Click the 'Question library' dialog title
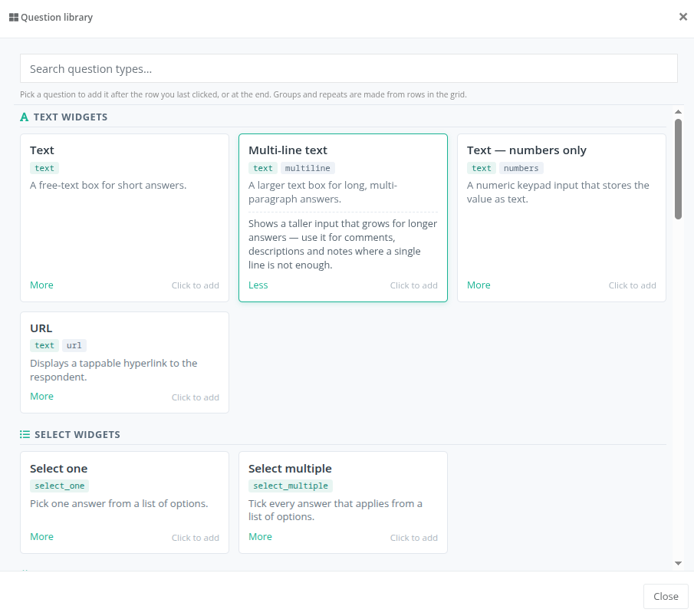The image size is (694, 616). 57,18
